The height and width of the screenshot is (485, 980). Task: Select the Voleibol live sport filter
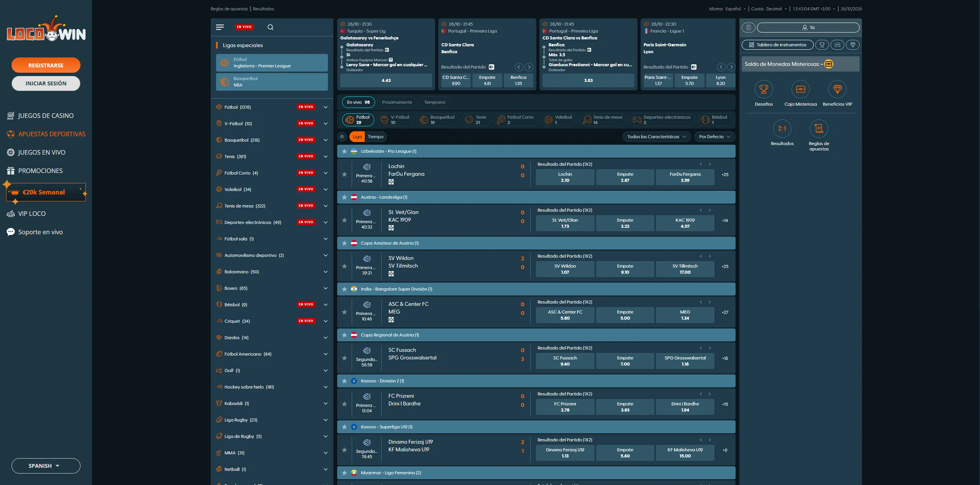point(559,120)
